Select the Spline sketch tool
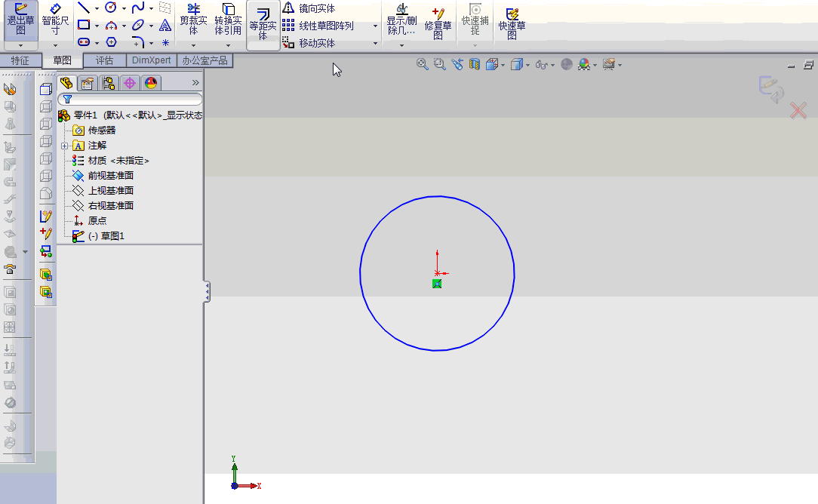The image size is (818, 504). (x=138, y=8)
